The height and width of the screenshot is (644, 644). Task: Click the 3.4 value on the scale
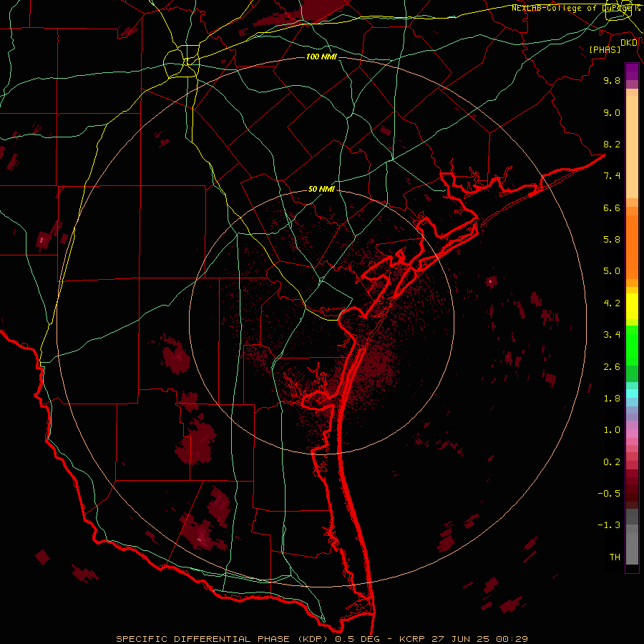(x=612, y=335)
